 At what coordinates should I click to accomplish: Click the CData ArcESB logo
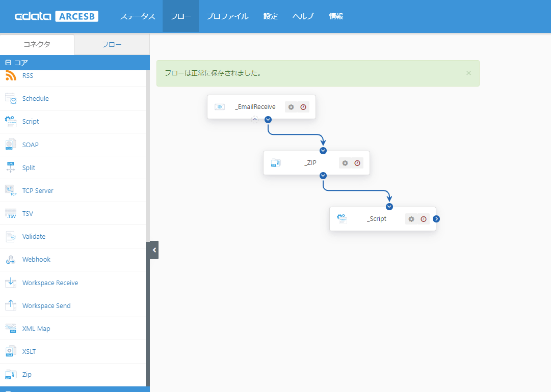pyautogui.click(x=57, y=16)
